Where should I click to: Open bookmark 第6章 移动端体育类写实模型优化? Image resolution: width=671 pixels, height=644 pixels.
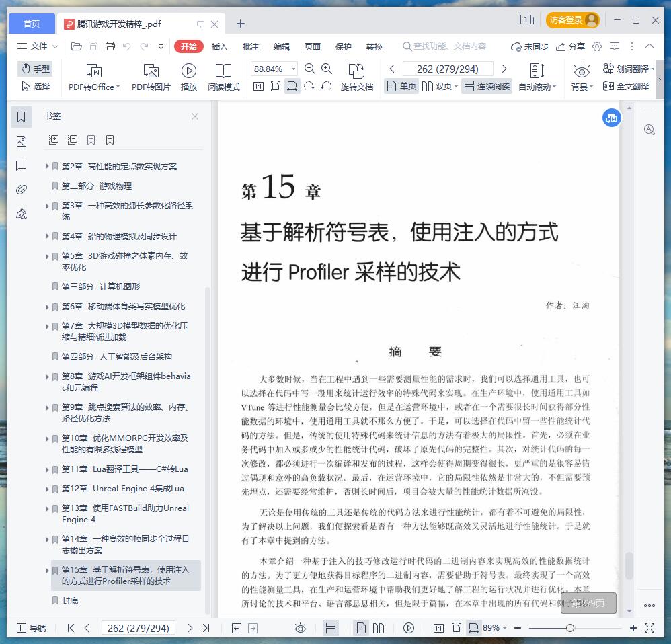pyautogui.click(x=123, y=307)
